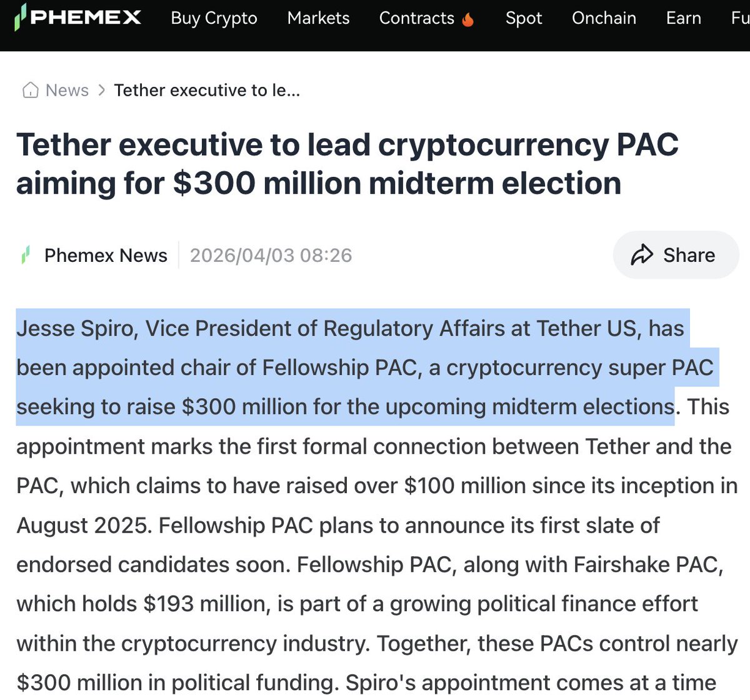Click the green Phemex News author icon
The image size is (750, 700).
tap(26, 255)
